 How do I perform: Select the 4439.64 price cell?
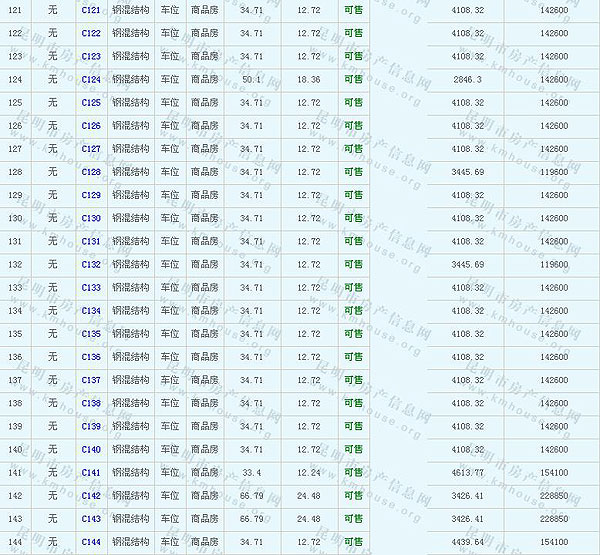tap(467, 541)
